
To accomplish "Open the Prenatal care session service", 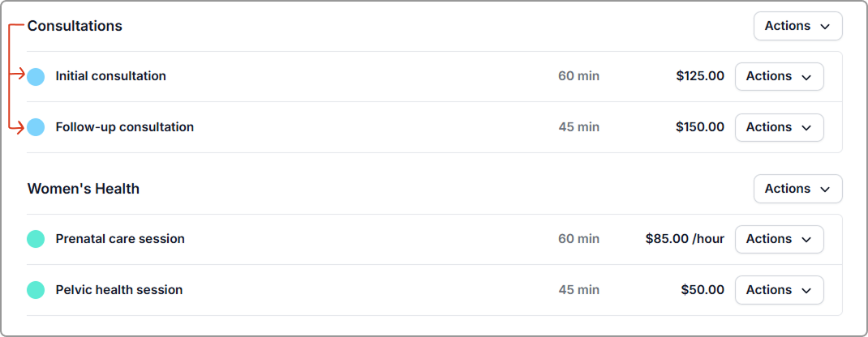I will tap(120, 239).
